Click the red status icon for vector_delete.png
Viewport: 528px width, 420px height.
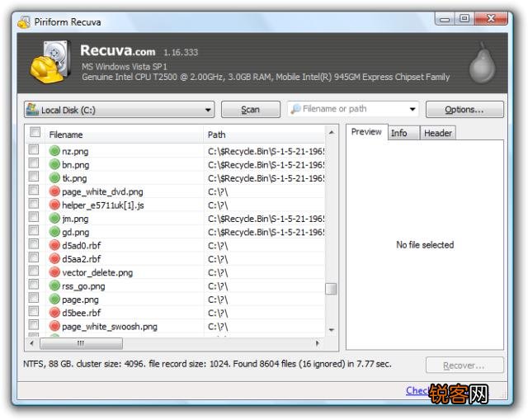54,272
